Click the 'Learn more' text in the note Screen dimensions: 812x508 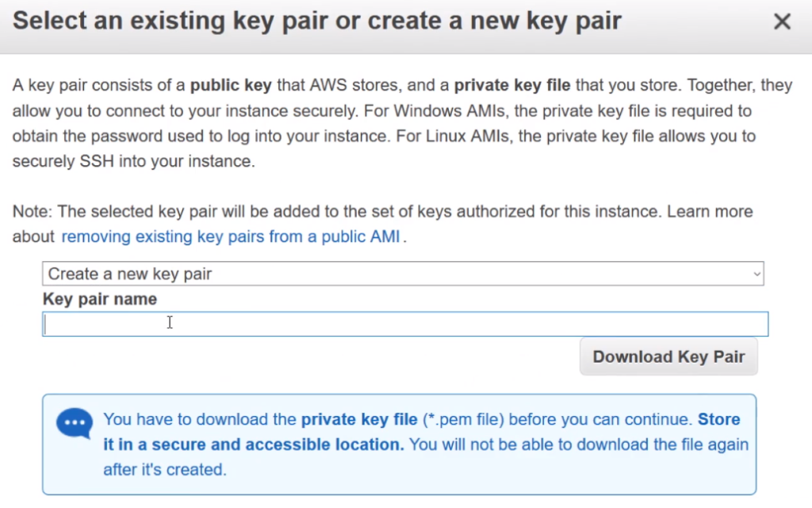710,212
